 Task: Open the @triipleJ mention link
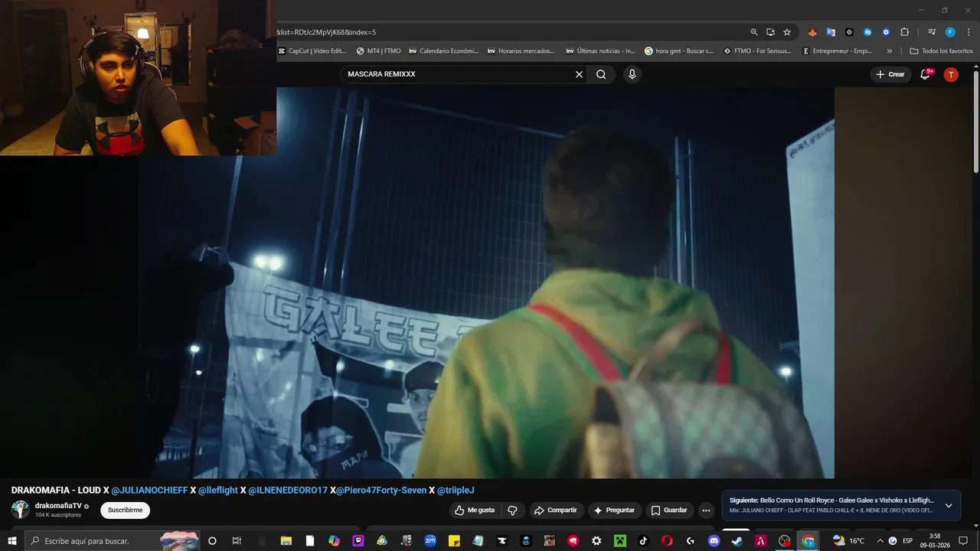(456, 490)
